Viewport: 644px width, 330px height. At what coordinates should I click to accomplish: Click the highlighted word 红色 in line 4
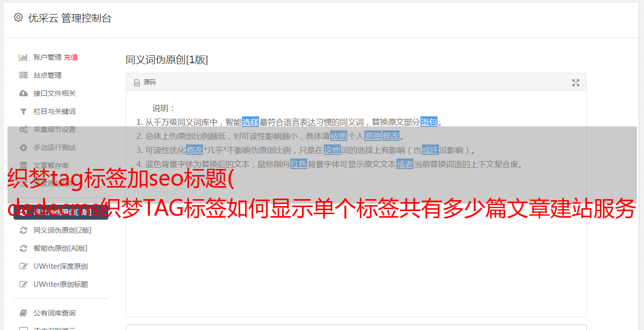(x=299, y=164)
